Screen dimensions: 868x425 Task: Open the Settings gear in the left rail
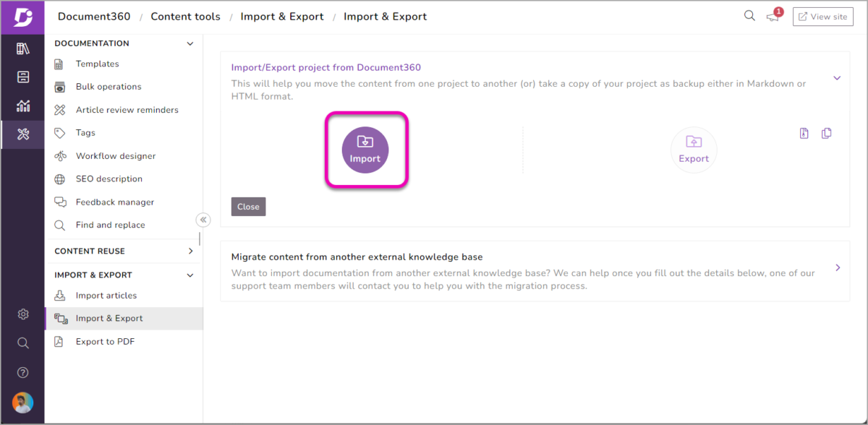click(x=22, y=314)
